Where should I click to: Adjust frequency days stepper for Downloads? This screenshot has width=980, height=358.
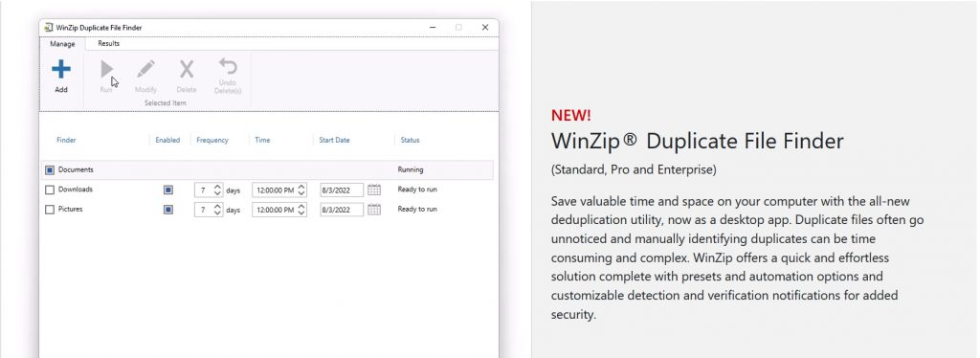click(217, 190)
